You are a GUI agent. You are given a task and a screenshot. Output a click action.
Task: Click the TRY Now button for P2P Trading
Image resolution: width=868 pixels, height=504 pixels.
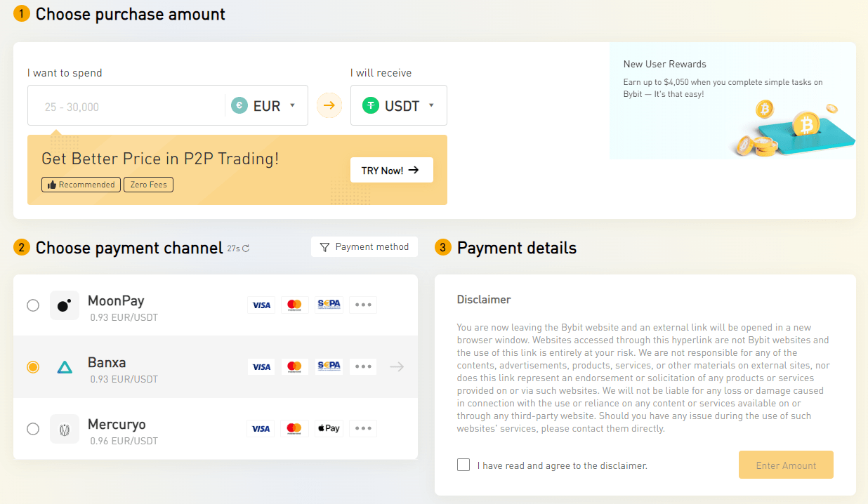(391, 169)
